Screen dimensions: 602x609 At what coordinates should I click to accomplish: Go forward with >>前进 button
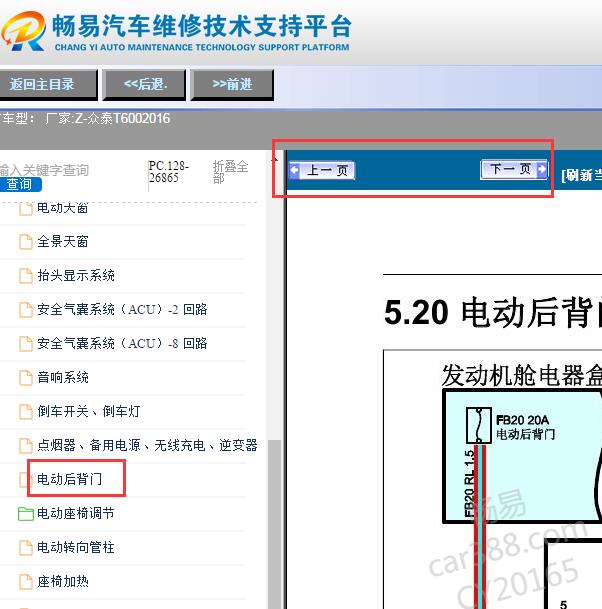pos(232,85)
